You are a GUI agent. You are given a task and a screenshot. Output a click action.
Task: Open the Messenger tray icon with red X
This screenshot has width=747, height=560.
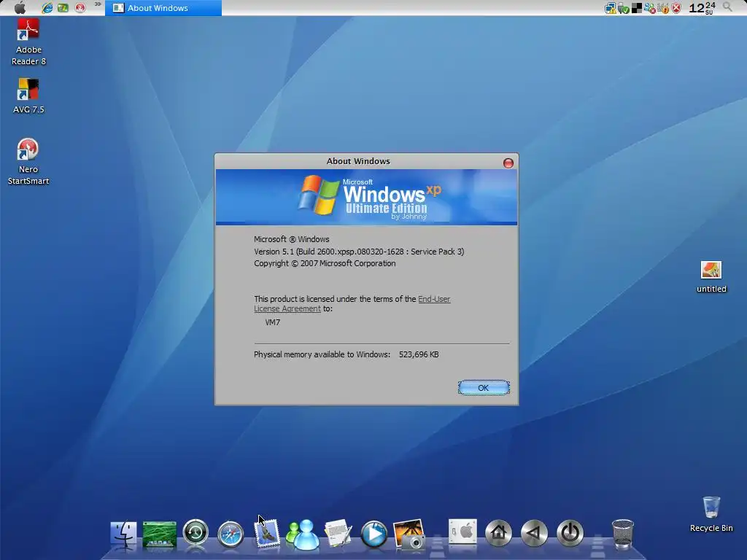(x=650, y=8)
